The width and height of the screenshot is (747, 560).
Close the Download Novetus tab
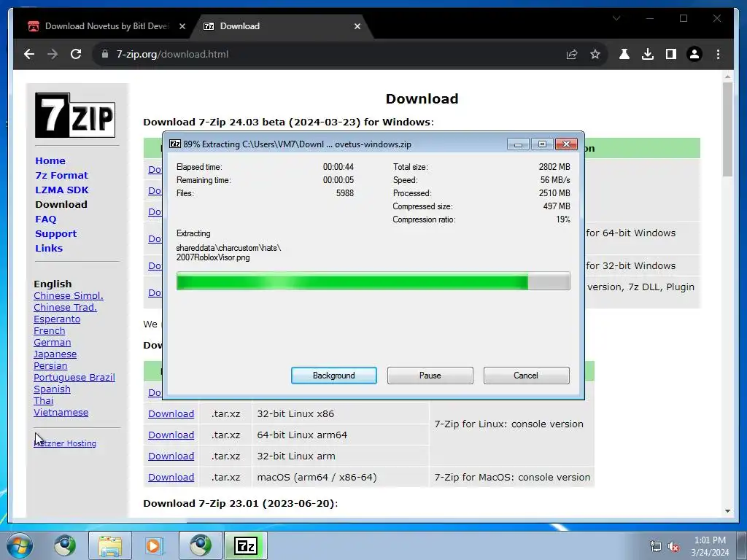pos(182,26)
